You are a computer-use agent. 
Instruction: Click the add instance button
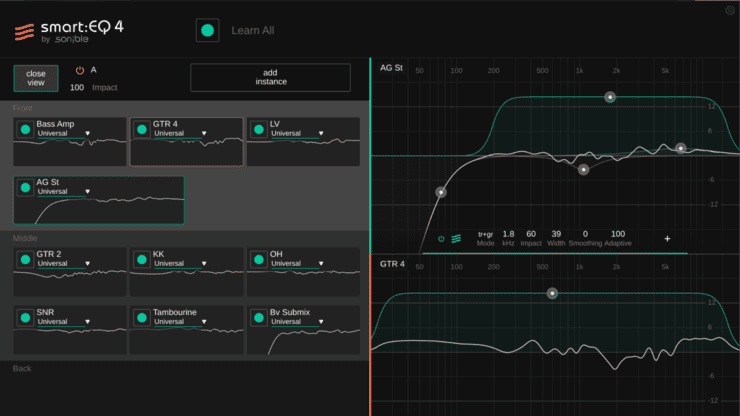270,77
